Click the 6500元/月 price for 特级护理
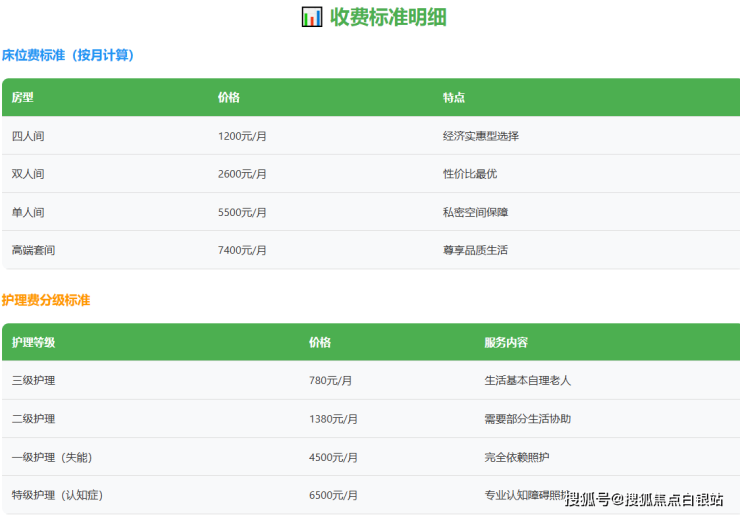 tap(333, 495)
